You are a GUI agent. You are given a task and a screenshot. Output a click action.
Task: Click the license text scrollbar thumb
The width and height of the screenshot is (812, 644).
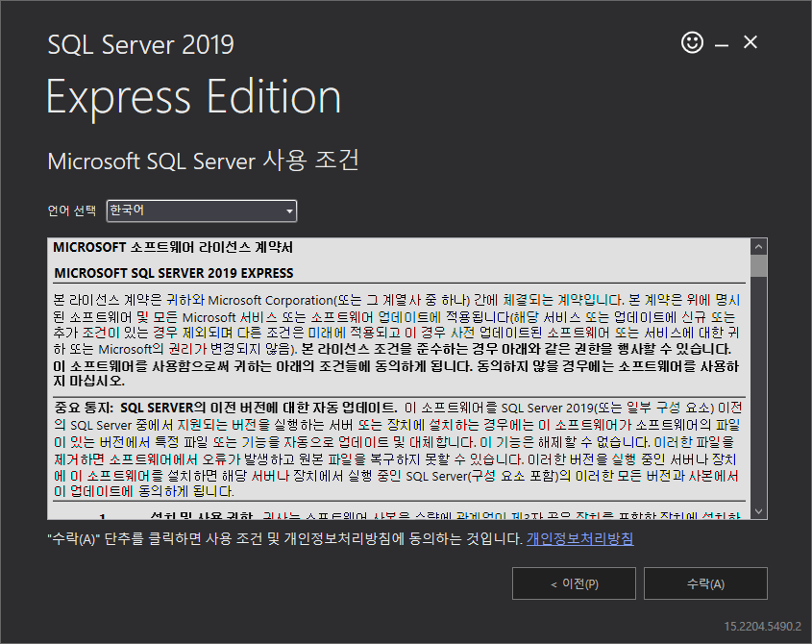[x=758, y=266]
